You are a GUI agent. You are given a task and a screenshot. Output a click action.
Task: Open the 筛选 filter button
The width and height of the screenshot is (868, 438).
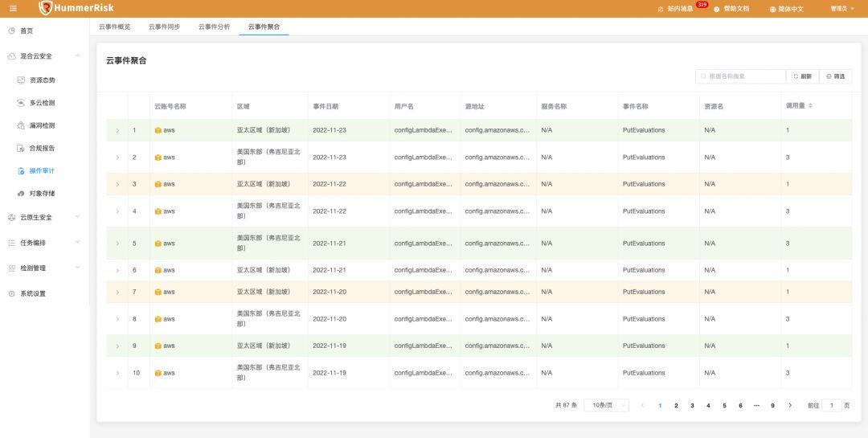tap(835, 76)
